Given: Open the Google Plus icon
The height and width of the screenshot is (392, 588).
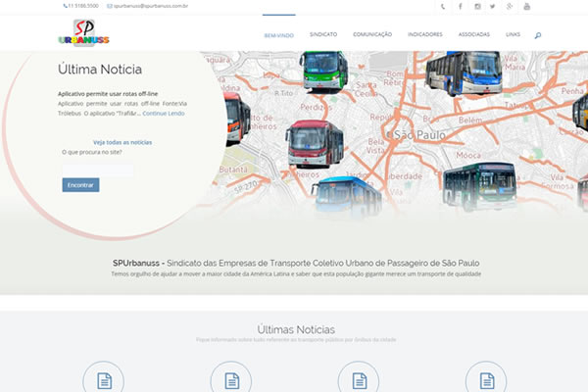Looking at the screenshot, I should [x=510, y=6].
